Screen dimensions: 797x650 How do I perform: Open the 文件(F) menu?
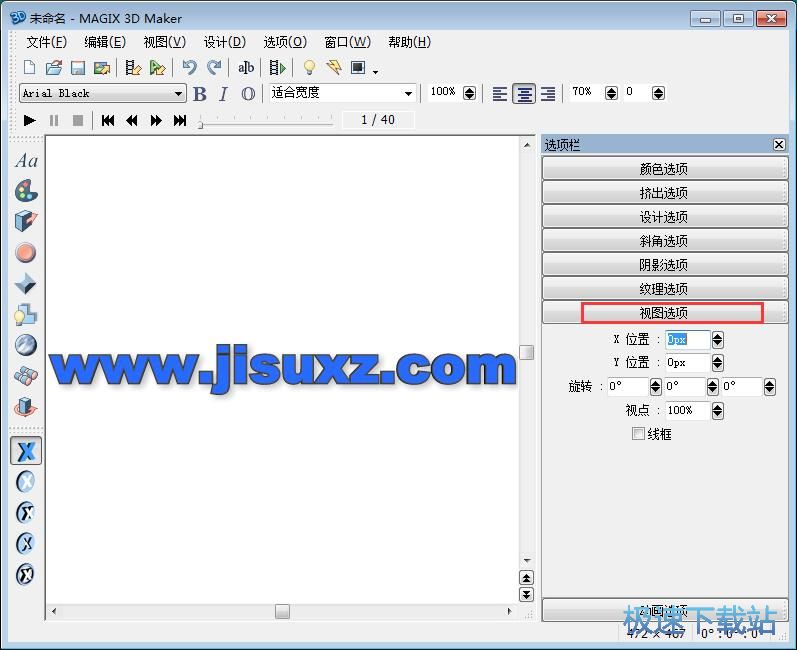click(46, 42)
